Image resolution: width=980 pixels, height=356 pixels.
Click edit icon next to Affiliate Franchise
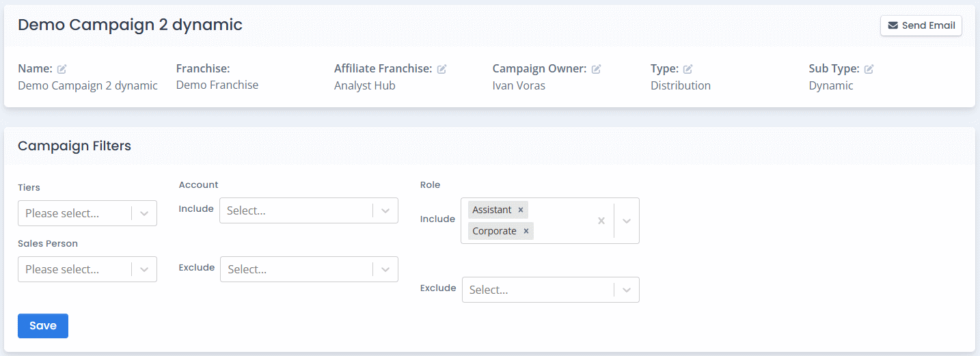click(x=442, y=69)
